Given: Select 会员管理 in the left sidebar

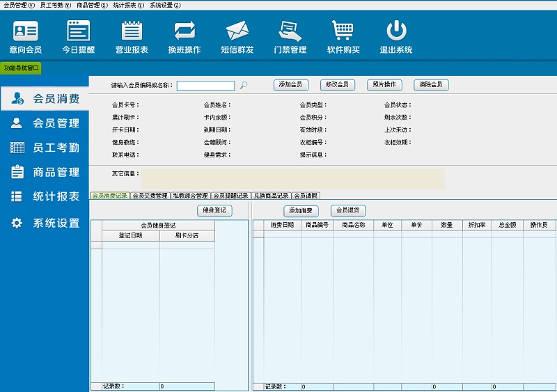Looking at the screenshot, I should [45, 123].
